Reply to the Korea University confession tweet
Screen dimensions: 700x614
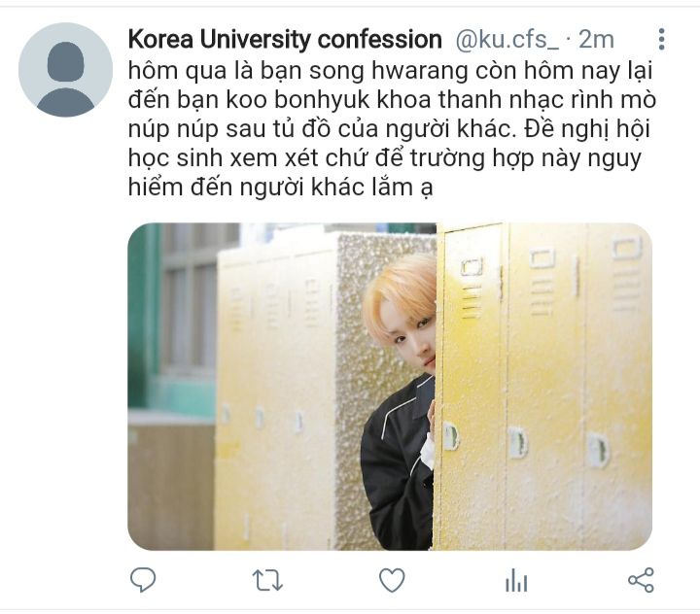coord(142,580)
